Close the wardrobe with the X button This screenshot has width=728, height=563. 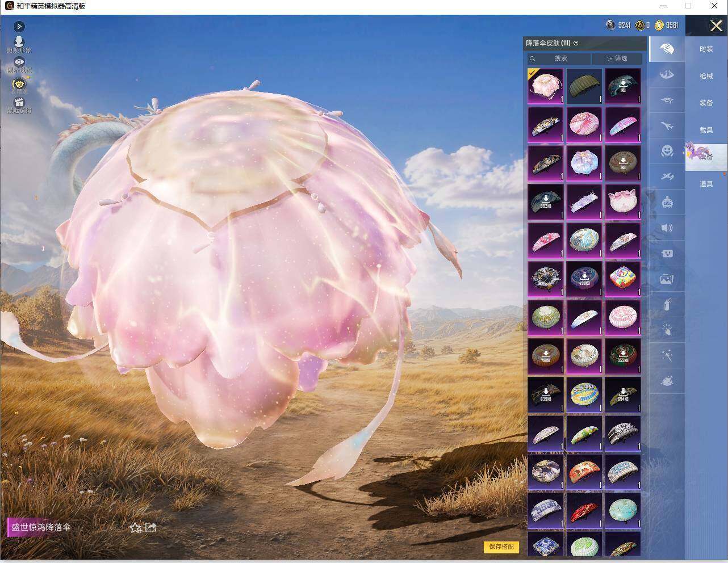716,26
